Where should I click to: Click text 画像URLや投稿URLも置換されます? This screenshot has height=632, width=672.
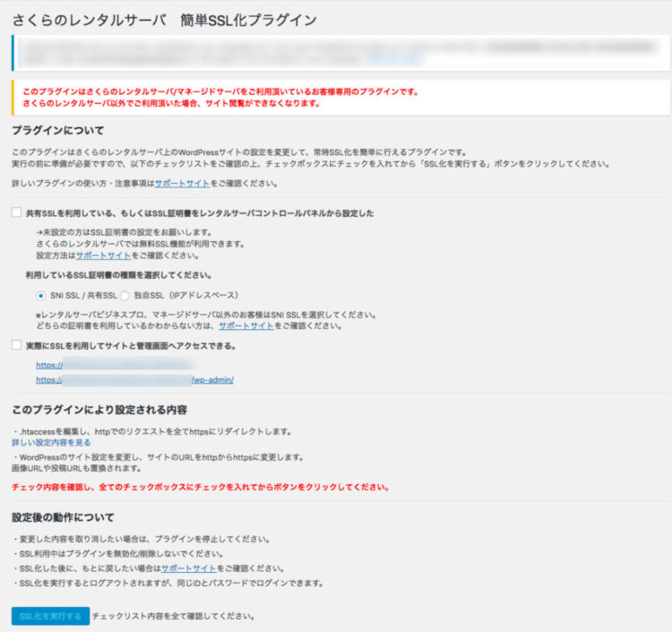77,468
